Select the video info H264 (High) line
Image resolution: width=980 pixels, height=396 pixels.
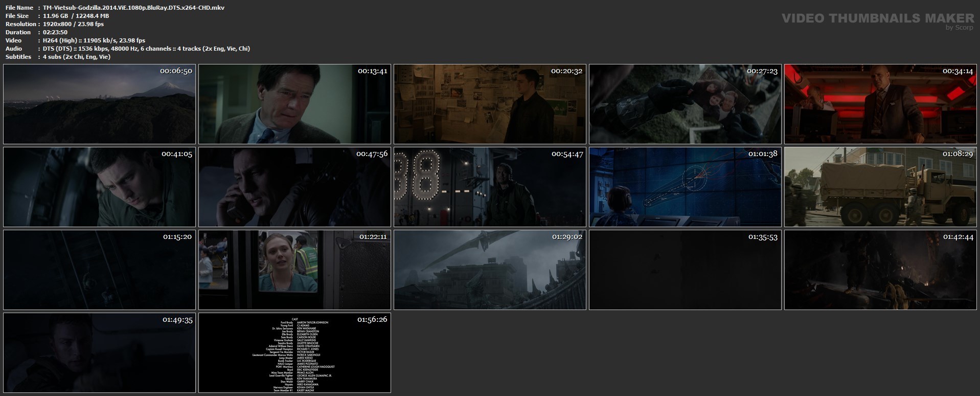click(94, 40)
